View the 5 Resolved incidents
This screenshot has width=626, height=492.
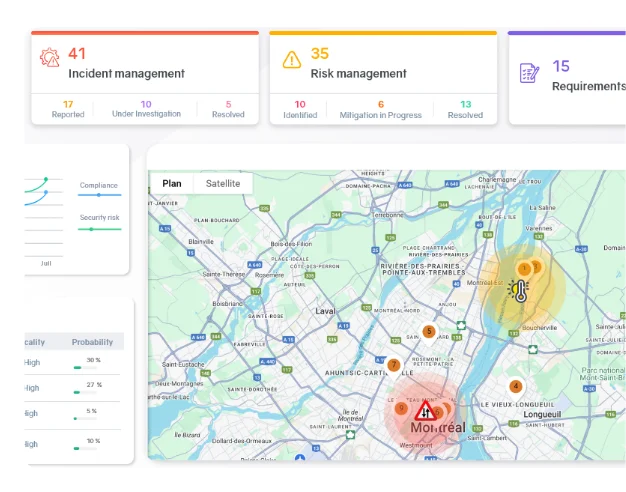point(228,109)
